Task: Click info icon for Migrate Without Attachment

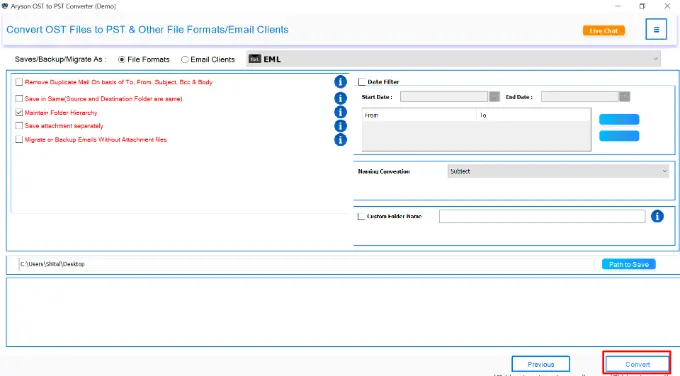Action: click(340, 140)
